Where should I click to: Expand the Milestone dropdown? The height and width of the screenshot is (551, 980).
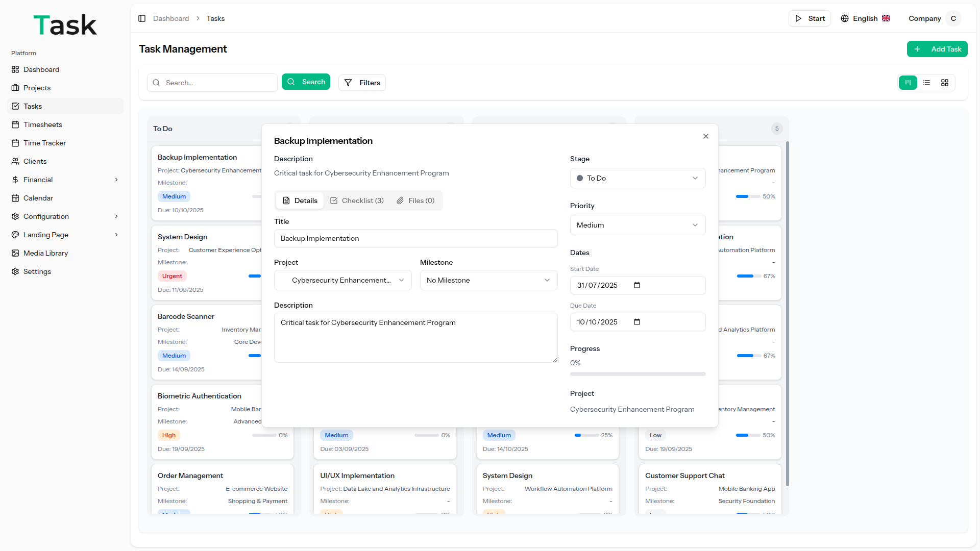488,280
